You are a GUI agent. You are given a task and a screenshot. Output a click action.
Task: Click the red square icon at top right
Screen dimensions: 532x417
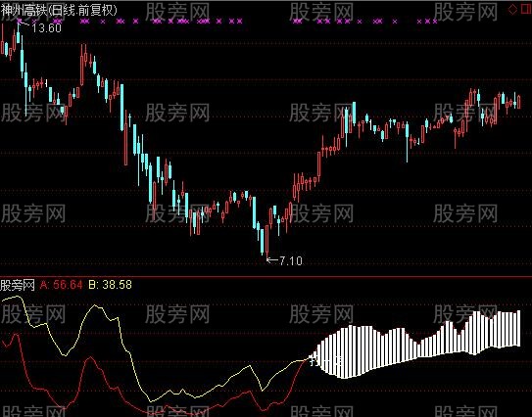(526, 9)
